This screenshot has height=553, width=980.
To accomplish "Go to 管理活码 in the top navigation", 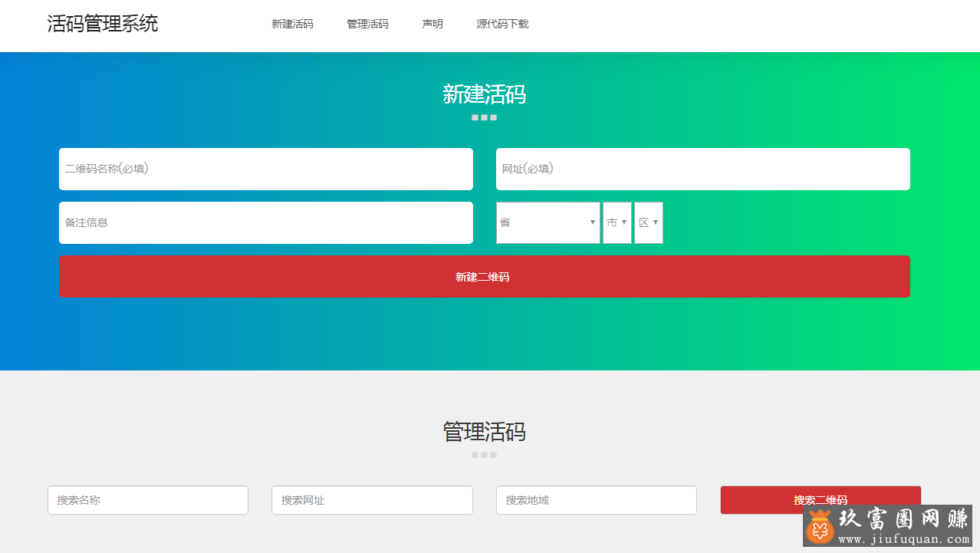I will pyautogui.click(x=367, y=24).
